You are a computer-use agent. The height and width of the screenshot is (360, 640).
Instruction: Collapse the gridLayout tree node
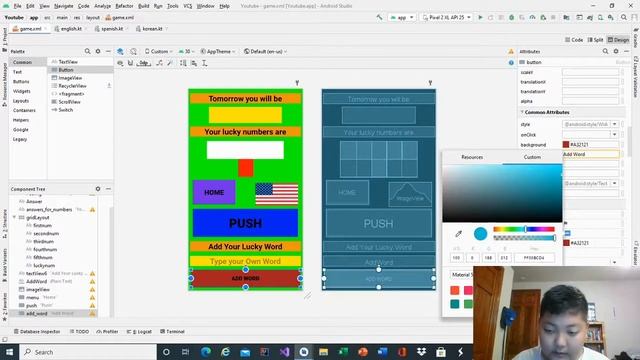pyautogui.click(x=14, y=218)
